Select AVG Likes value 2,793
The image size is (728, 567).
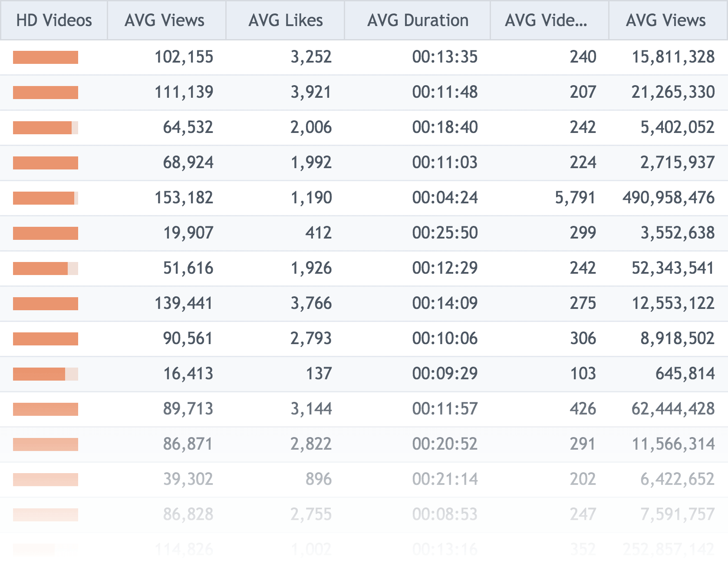pos(311,338)
